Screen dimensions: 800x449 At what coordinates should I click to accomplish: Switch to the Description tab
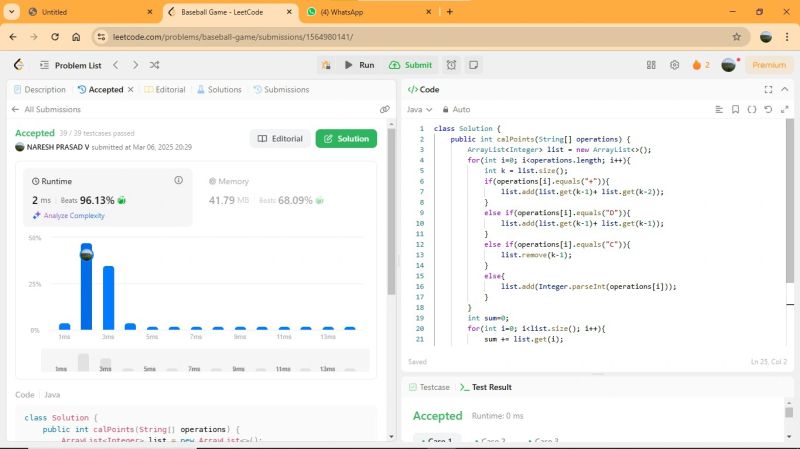(x=40, y=89)
